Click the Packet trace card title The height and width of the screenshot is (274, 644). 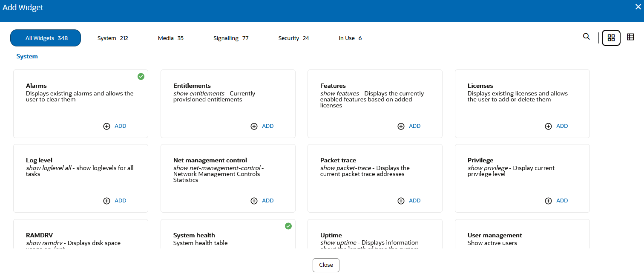pos(338,161)
